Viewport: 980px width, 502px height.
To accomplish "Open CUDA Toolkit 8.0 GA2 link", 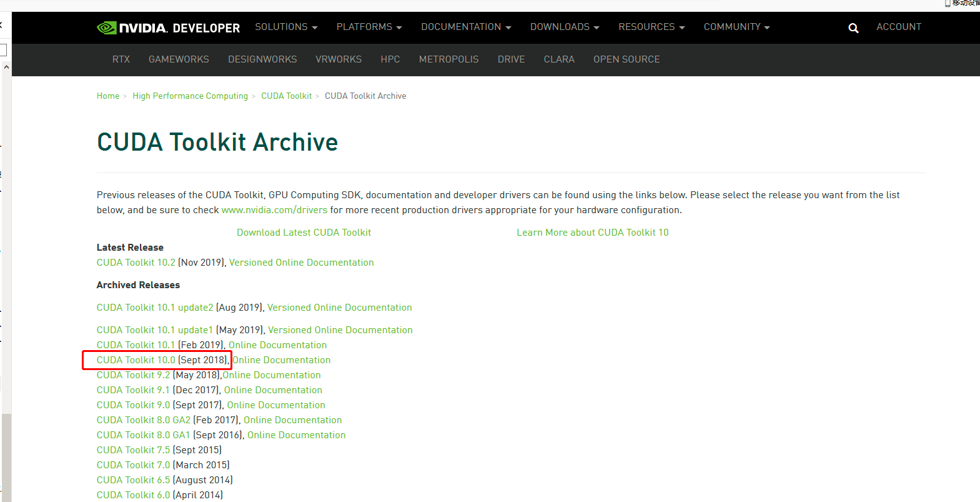I will coord(144,420).
